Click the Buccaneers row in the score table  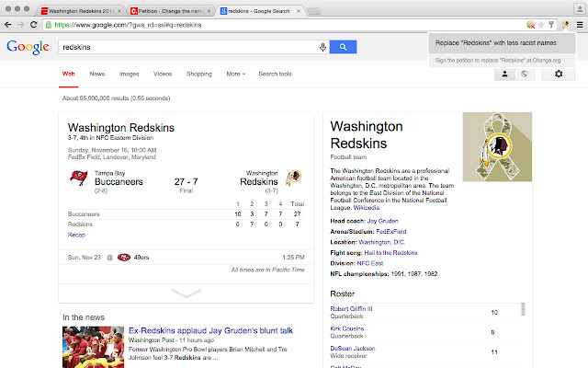(186, 214)
